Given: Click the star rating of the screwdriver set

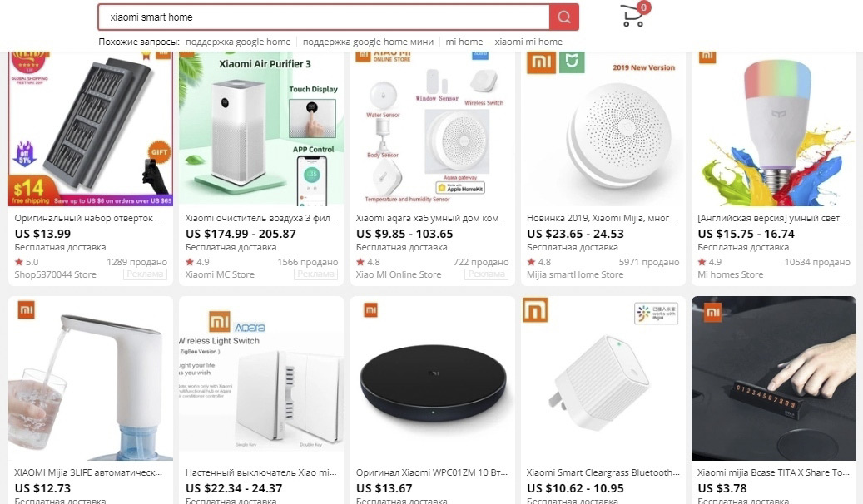Looking at the screenshot, I should [27, 262].
